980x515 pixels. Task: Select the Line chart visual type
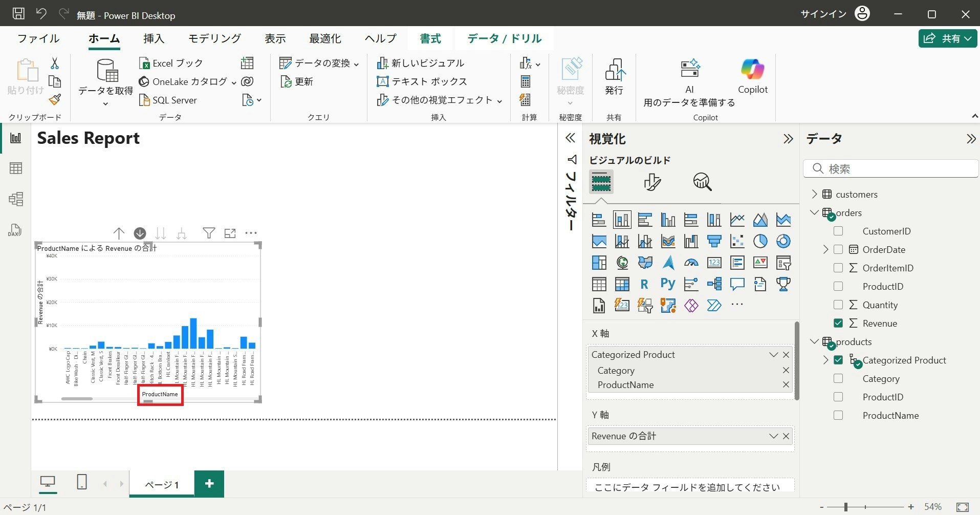coord(737,220)
